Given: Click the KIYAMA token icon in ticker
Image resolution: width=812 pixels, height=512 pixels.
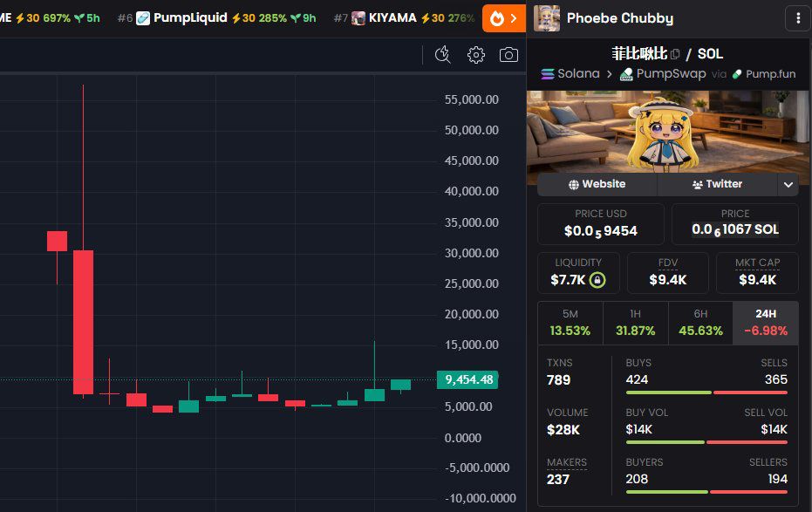Looking at the screenshot, I should coord(358,18).
